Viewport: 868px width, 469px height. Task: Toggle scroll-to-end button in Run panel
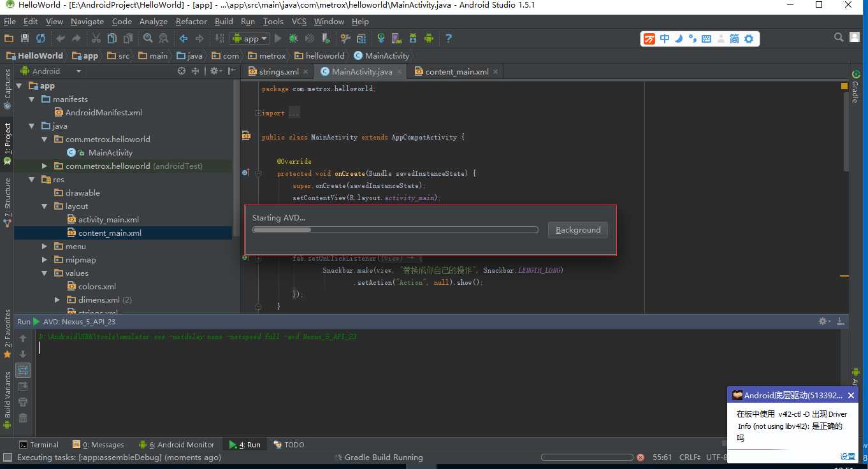click(23, 386)
